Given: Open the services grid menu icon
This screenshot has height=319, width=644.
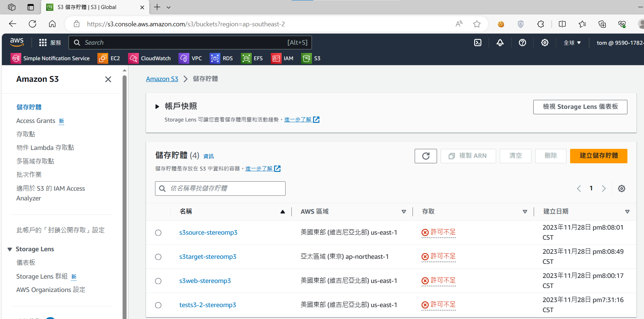Looking at the screenshot, I should pos(43,43).
